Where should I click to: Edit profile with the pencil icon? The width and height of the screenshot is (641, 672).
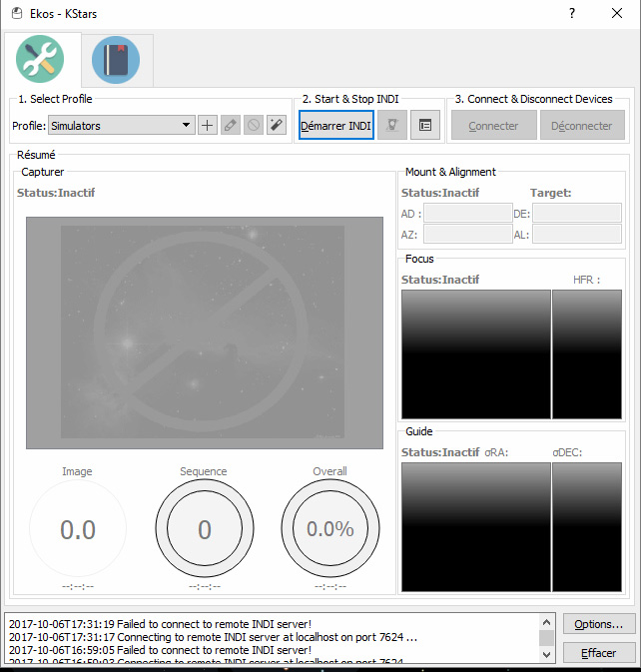[x=231, y=125]
